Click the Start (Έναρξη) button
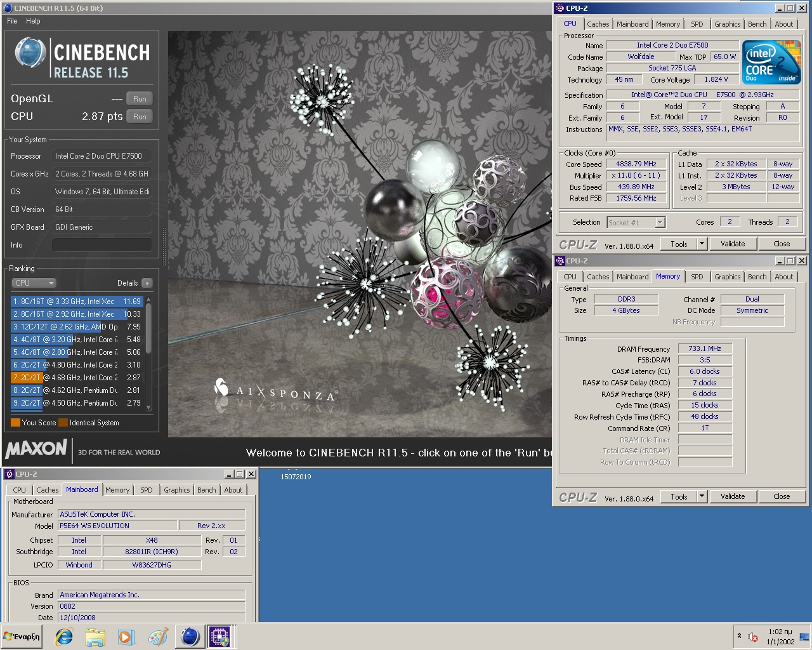 pos(22,637)
